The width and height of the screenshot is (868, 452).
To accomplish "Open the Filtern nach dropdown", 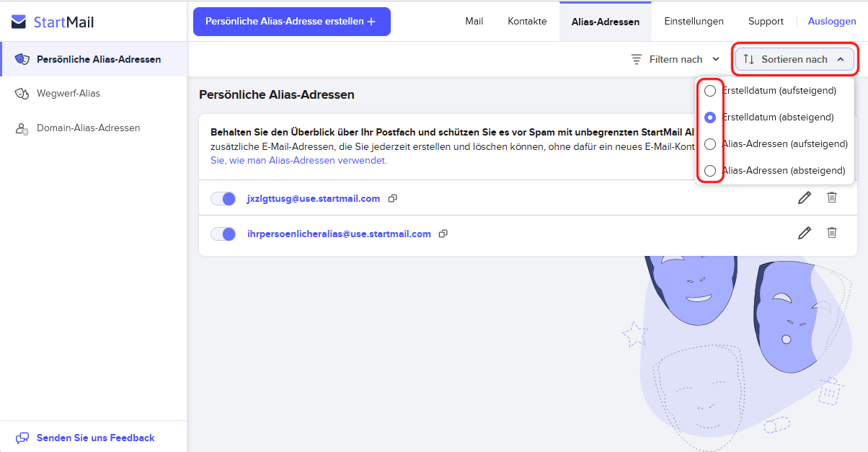I will 675,59.
